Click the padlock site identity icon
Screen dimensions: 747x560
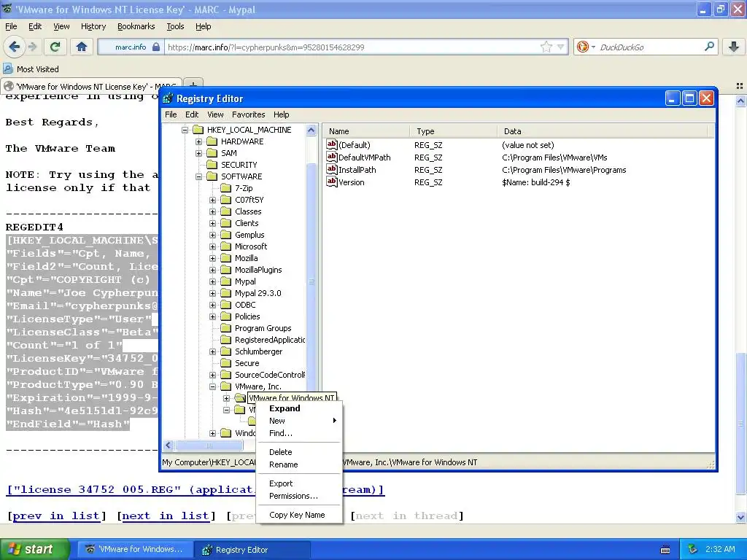(156, 47)
